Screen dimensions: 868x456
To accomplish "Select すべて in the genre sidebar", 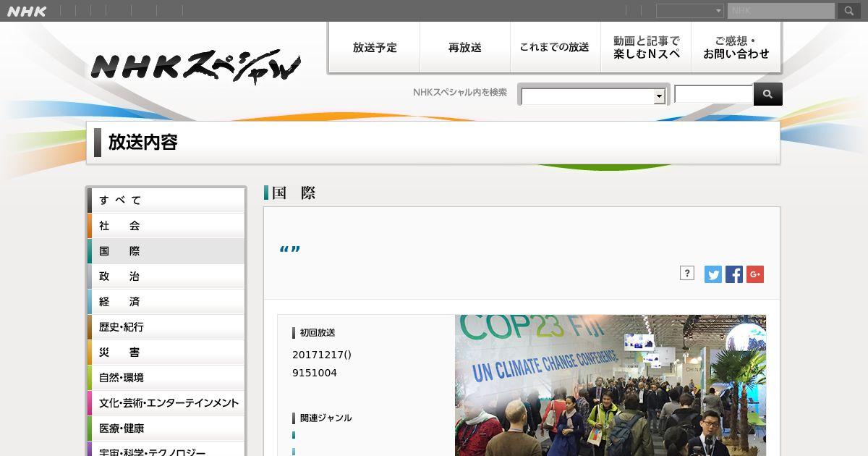I will pos(166,200).
